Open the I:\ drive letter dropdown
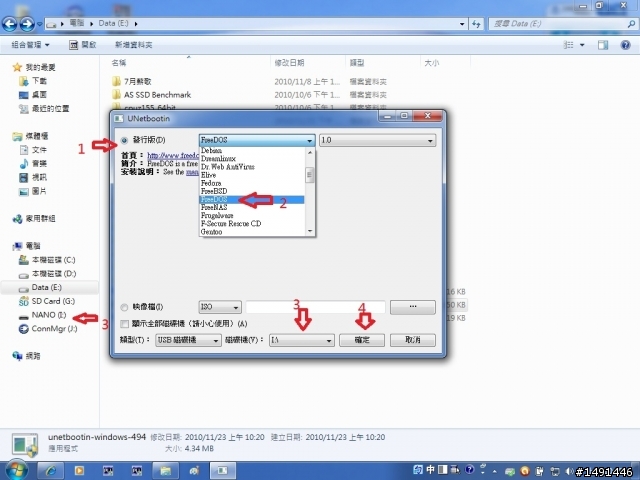The image size is (640, 480). click(x=302, y=340)
